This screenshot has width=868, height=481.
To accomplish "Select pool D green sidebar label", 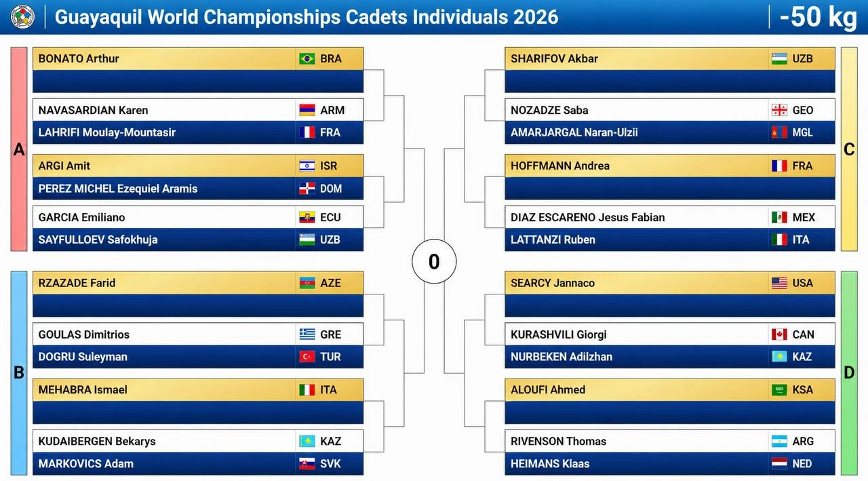I will click(x=849, y=373).
